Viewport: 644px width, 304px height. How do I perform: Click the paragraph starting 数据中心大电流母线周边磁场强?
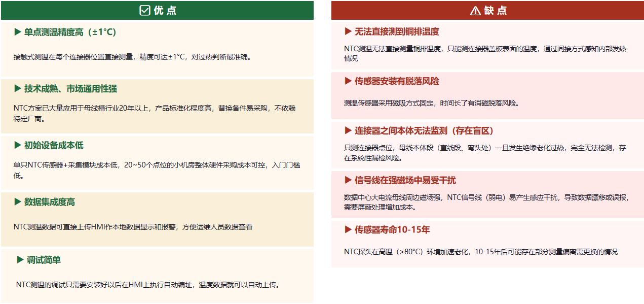click(486, 202)
